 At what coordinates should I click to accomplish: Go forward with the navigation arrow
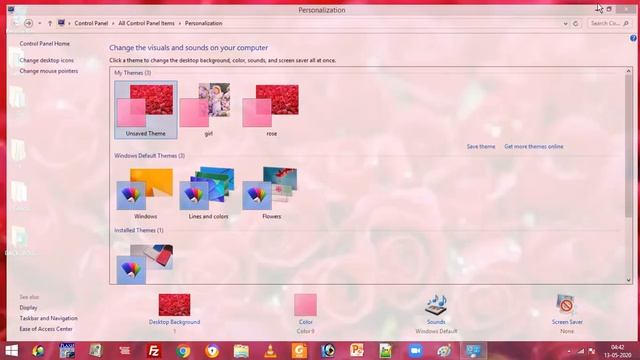click(29, 23)
